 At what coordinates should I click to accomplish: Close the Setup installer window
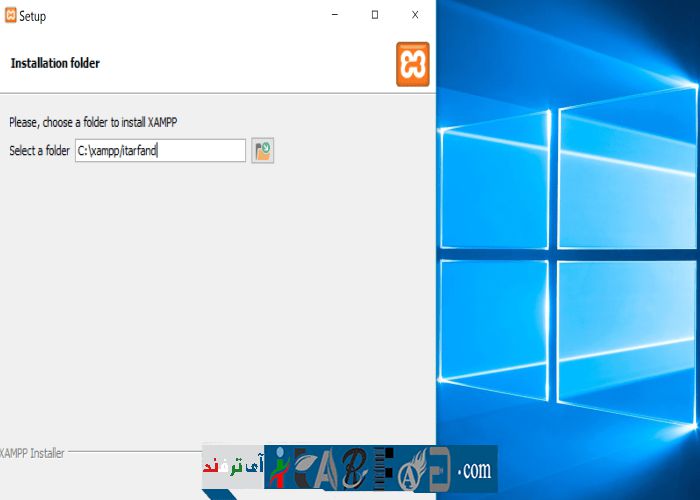415,15
